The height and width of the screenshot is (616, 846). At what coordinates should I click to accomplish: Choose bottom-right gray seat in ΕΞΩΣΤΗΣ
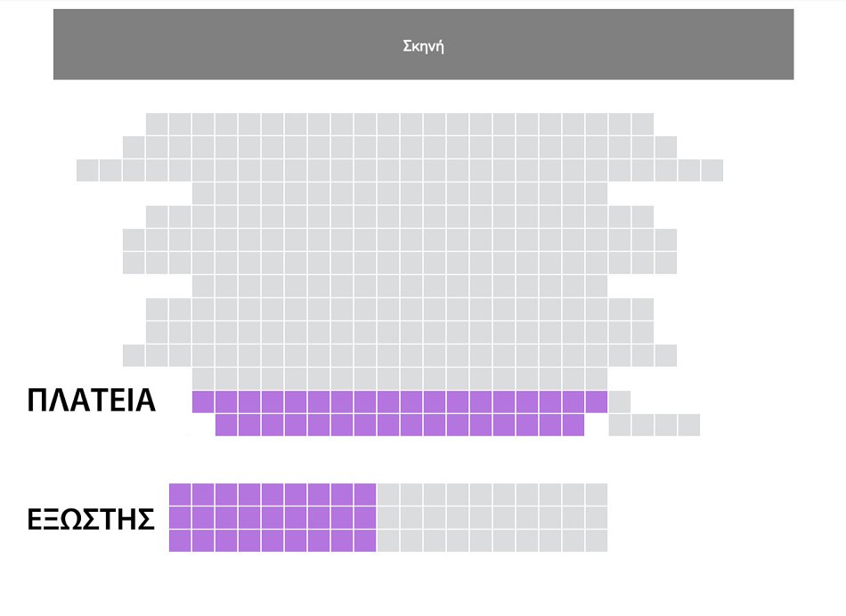tap(597, 540)
